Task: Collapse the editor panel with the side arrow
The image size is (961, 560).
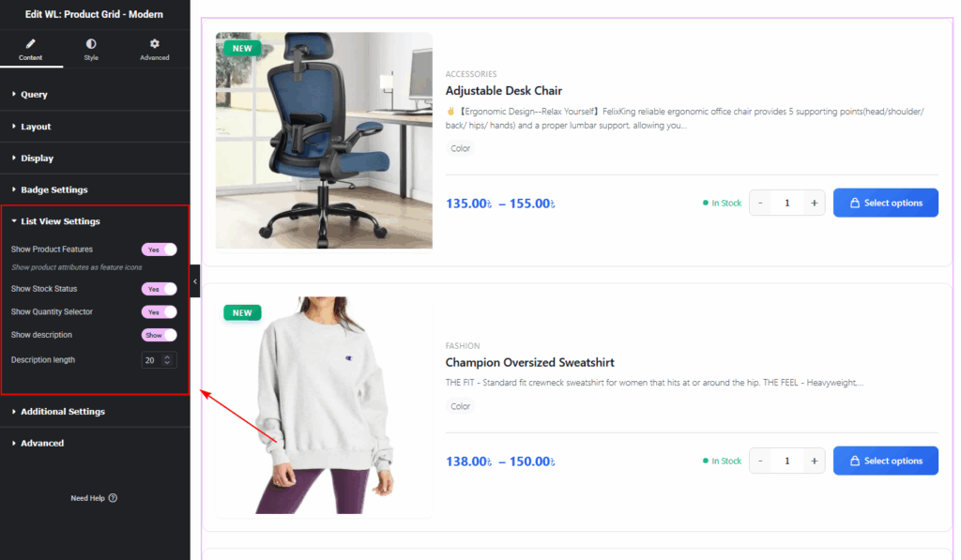Action: [x=195, y=281]
